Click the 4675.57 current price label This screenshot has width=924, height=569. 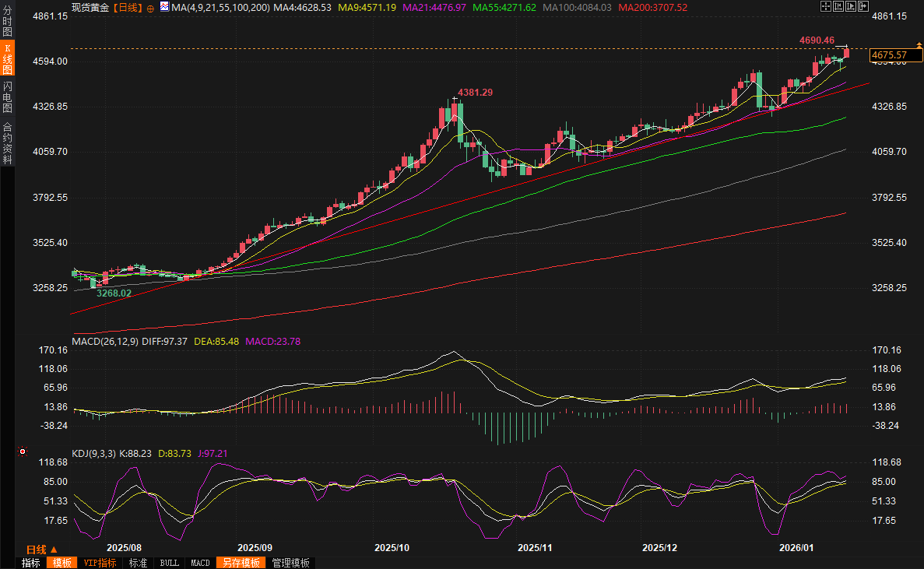[x=890, y=54]
